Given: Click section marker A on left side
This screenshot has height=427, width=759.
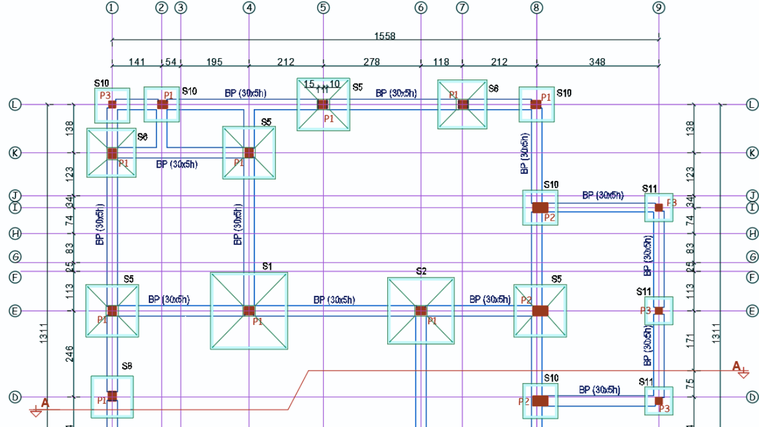Looking at the screenshot, I should click(x=45, y=403).
